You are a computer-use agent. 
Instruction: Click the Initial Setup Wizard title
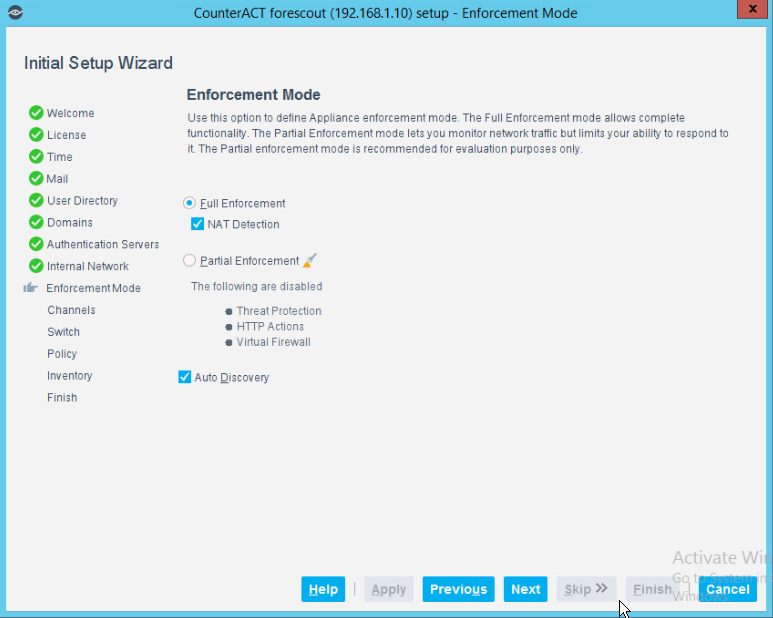pyautogui.click(x=98, y=63)
